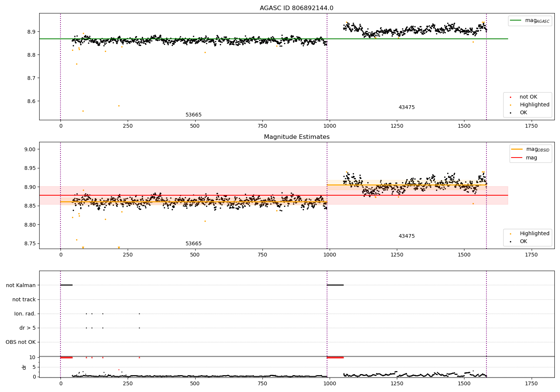Click the '250' x tick under top plot
This screenshot has width=560, height=392.
[x=128, y=126]
